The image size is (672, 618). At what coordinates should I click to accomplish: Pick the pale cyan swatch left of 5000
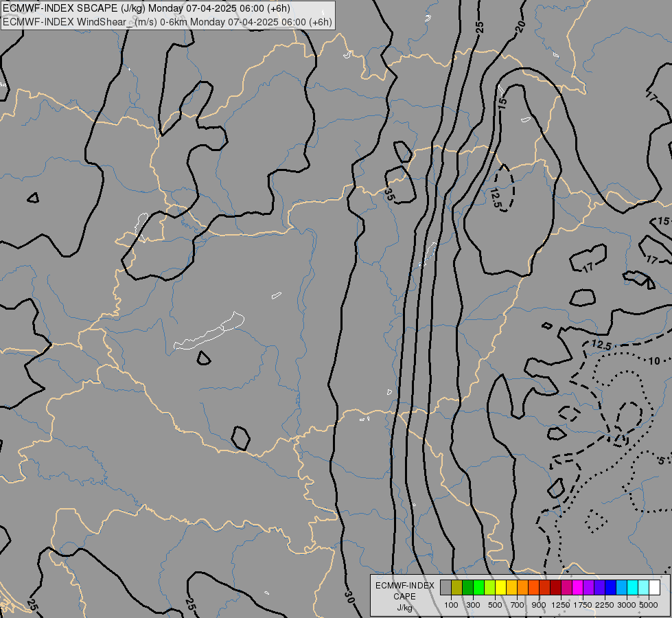(644, 588)
